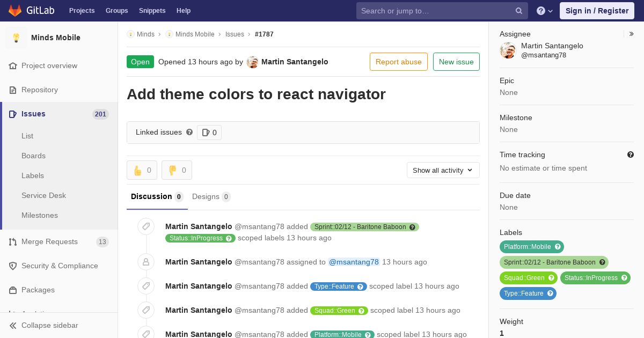
Task: Click help icon on Platform::Mobile sidebar label
Action: (558, 247)
